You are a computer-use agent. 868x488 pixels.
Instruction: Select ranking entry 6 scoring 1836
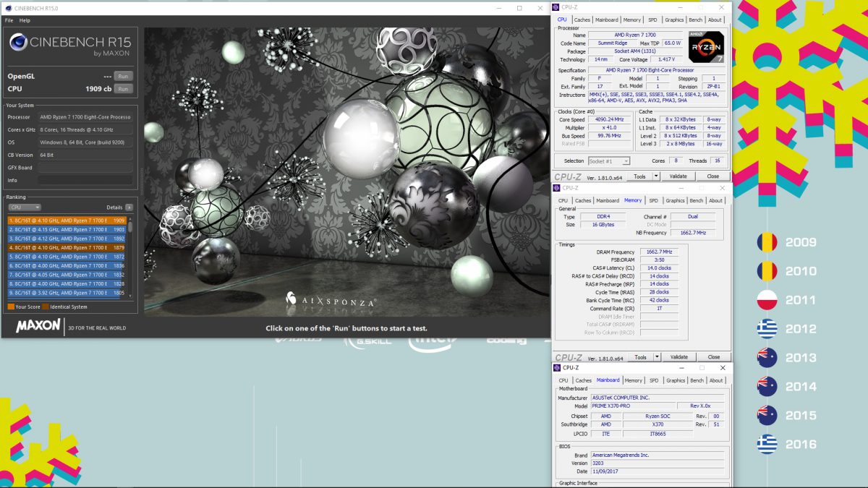[x=67, y=265]
